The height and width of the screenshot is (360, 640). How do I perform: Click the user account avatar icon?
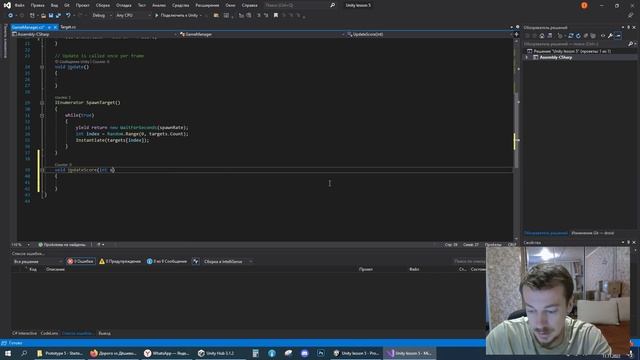coord(584,5)
